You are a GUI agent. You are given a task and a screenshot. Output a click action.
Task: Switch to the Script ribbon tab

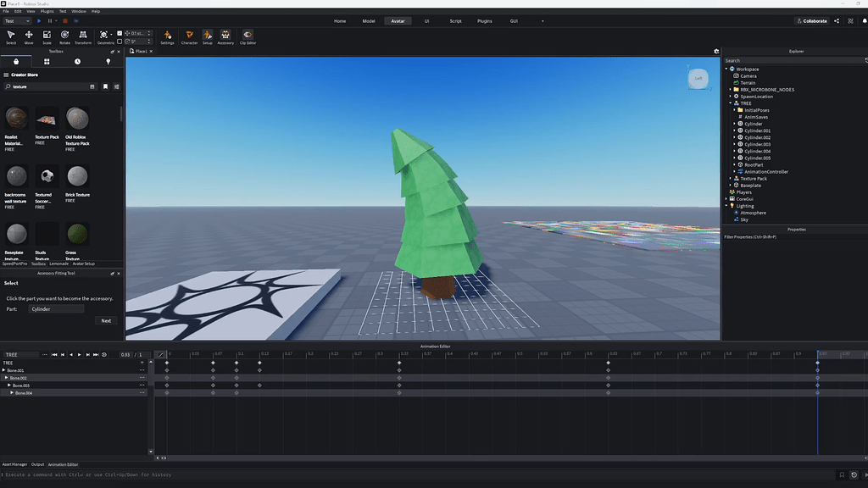click(455, 21)
